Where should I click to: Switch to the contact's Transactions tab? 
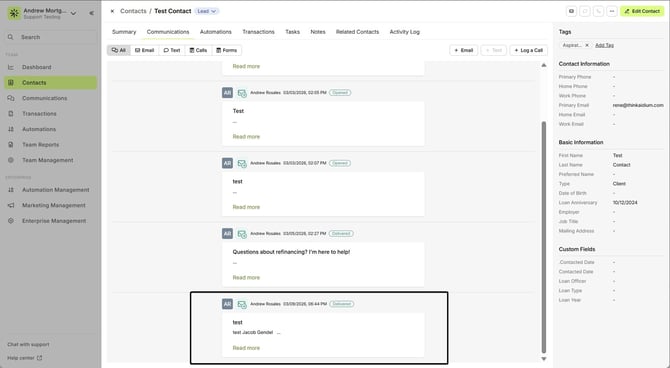pyautogui.click(x=259, y=32)
